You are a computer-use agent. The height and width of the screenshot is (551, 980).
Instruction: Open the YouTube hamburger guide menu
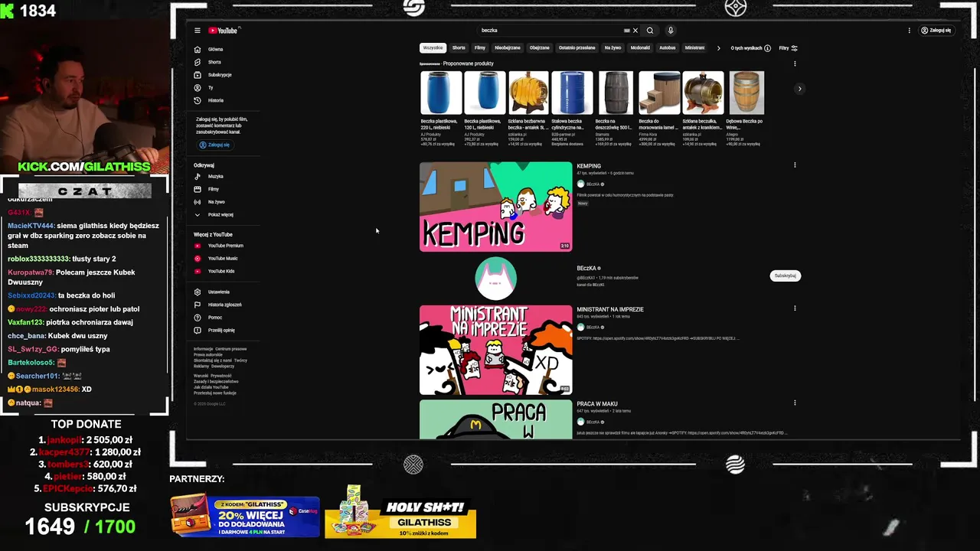coord(197,31)
